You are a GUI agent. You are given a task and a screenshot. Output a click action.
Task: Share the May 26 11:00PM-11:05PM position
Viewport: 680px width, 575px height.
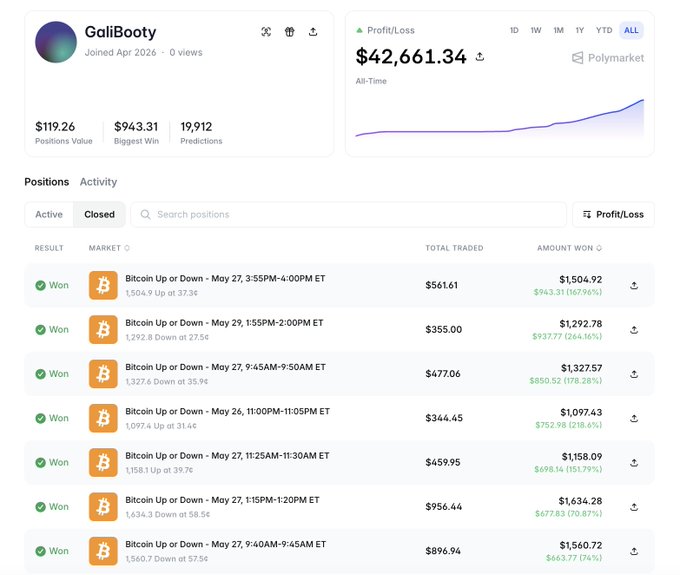(634, 418)
